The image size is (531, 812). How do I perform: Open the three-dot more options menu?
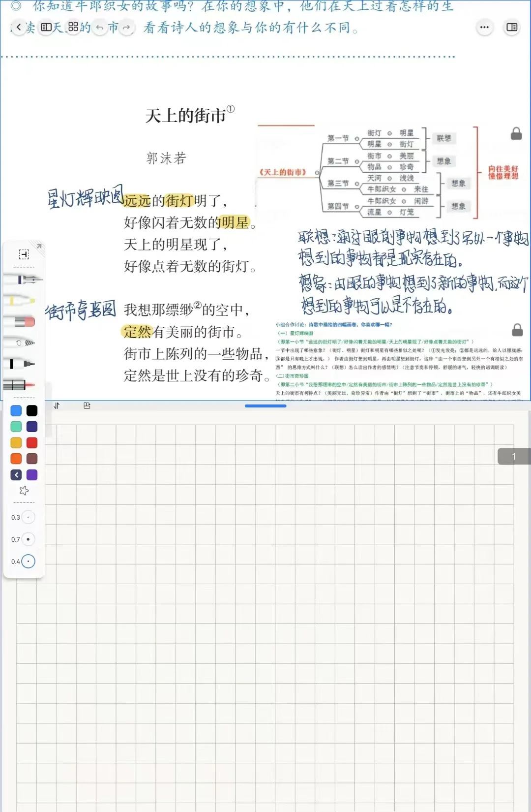tap(484, 27)
